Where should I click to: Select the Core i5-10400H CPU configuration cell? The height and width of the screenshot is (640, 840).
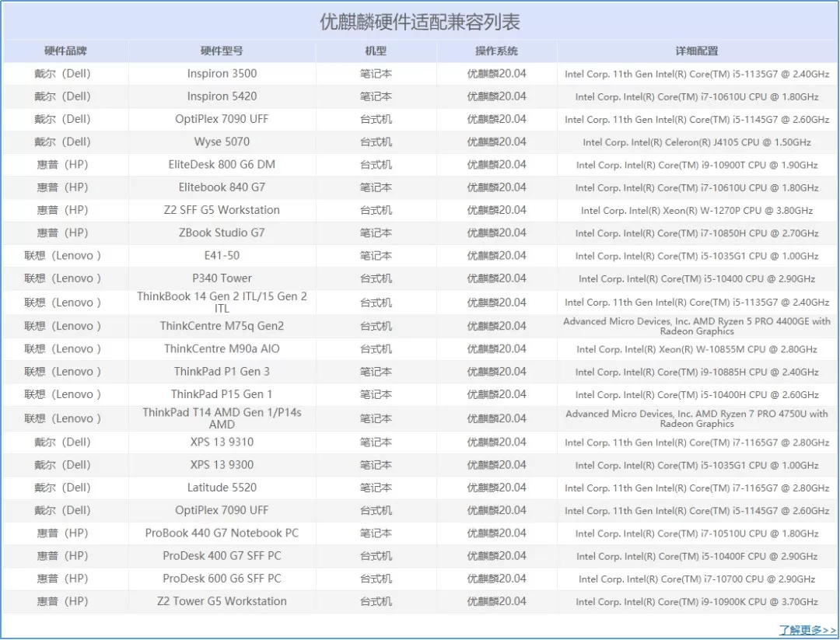pos(697,395)
